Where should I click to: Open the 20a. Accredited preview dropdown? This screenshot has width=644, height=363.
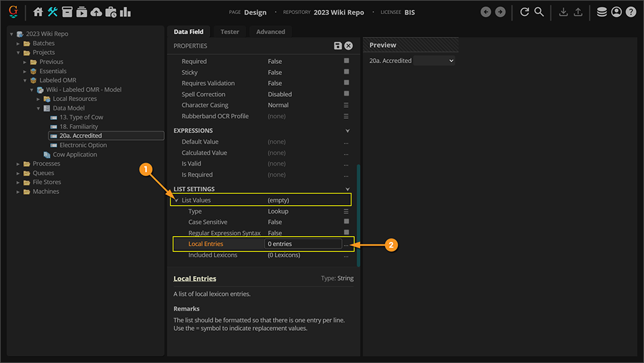point(434,61)
